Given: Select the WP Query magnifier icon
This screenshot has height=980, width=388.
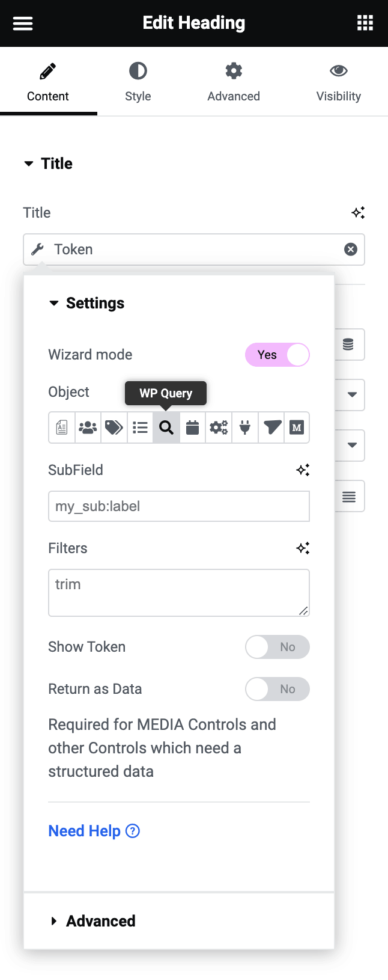Looking at the screenshot, I should coord(166,427).
